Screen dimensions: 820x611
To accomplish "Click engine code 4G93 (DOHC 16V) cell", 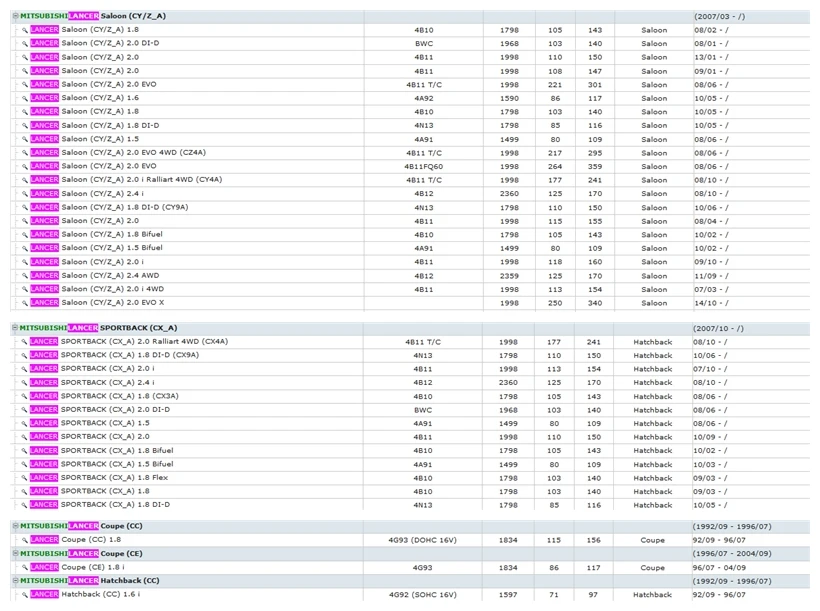I will [423, 540].
